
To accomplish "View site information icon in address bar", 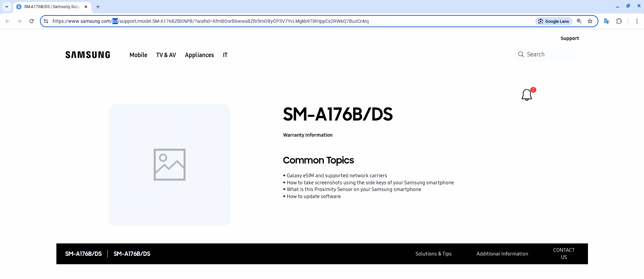I will (46, 21).
